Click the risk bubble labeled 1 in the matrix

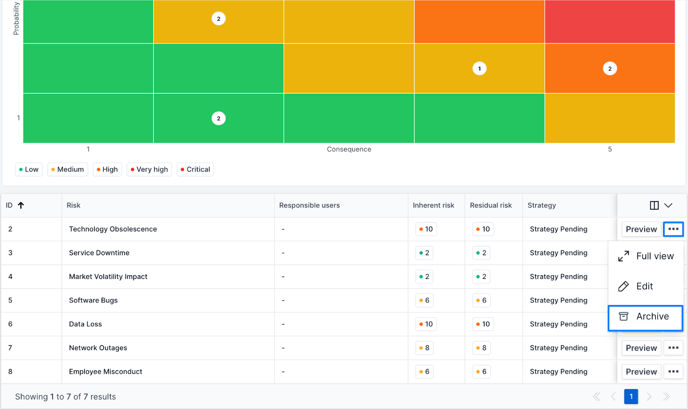coord(479,69)
